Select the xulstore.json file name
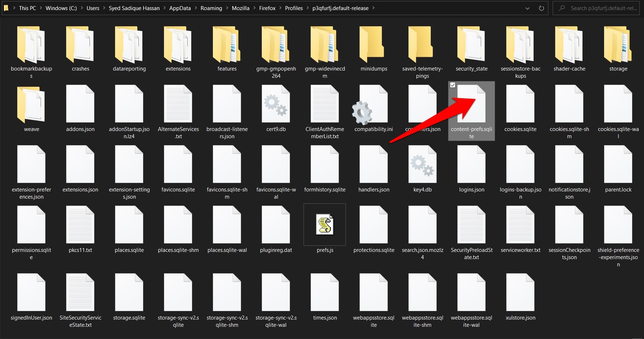 coord(520,318)
